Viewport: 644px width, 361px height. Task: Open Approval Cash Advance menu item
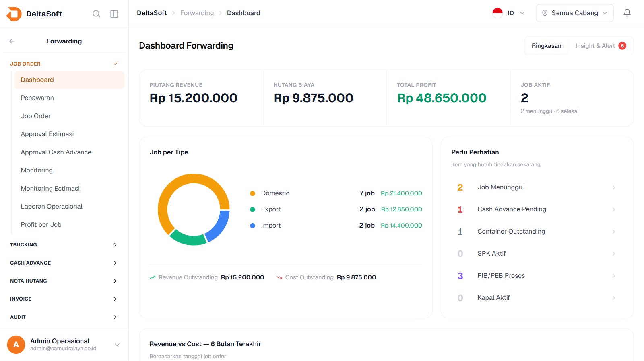coord(69,152)
